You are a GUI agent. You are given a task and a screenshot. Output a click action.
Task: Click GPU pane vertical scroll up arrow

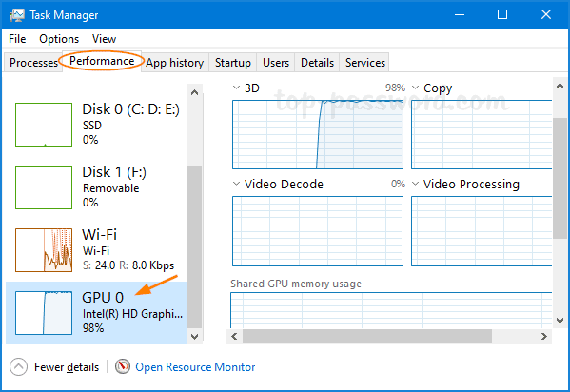560,86
